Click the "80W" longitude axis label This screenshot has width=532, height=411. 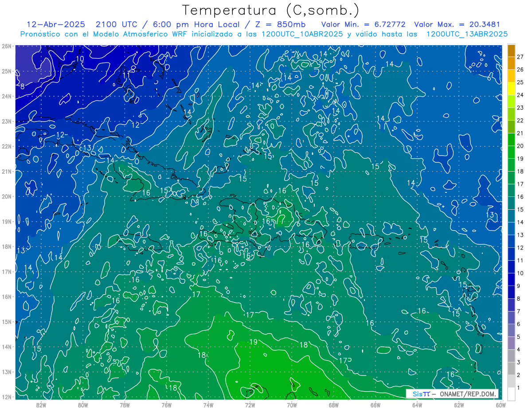tap(82, 405)
